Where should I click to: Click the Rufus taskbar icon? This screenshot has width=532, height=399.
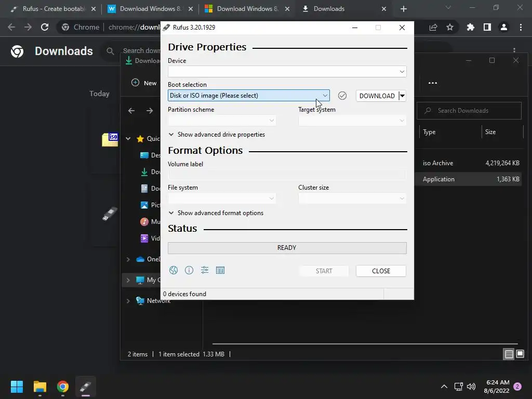click(x=86, y=387)
